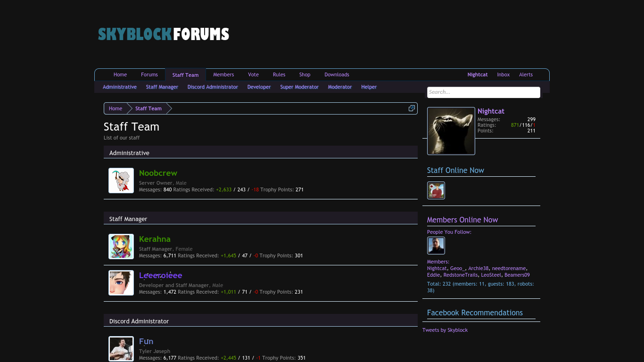Open the quick navigation menu icon

[412, 108]
